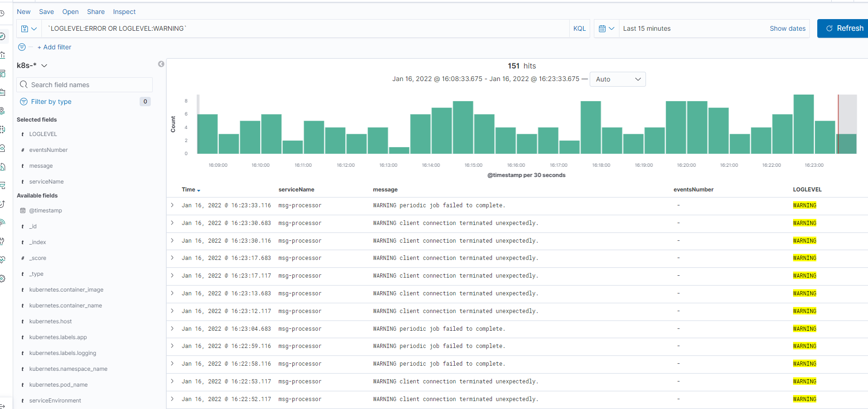This screenshot has height=409, width=868.
Task: Open the Share menu item
Action: pyautogui.click(x=95, y=12)
